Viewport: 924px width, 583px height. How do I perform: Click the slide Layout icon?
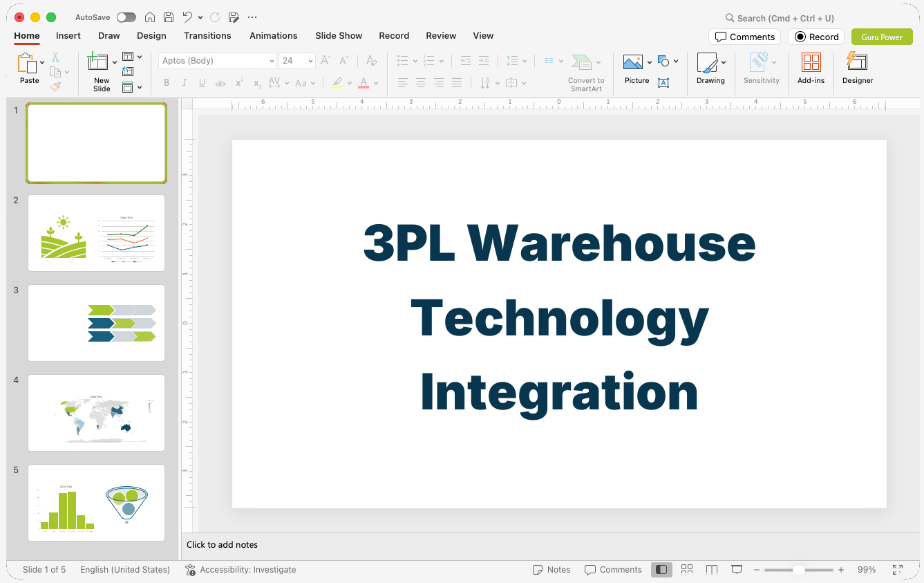[128, 57]
